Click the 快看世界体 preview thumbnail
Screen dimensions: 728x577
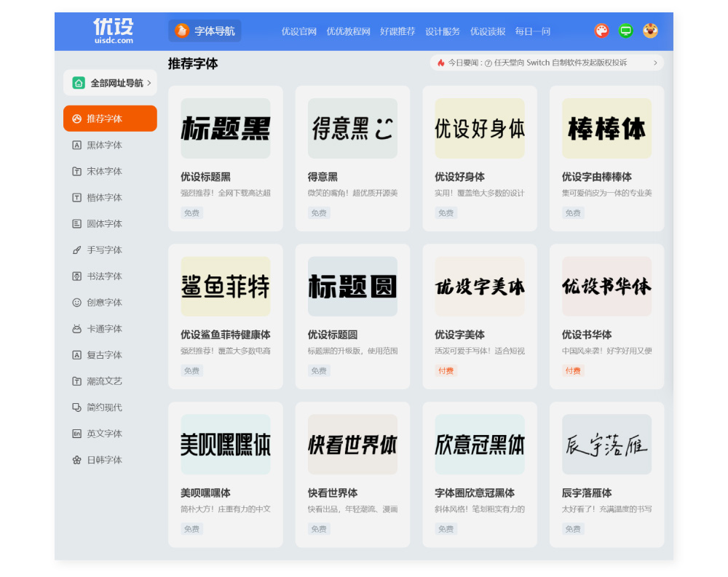pyautogui.click(x=352, y=445)
